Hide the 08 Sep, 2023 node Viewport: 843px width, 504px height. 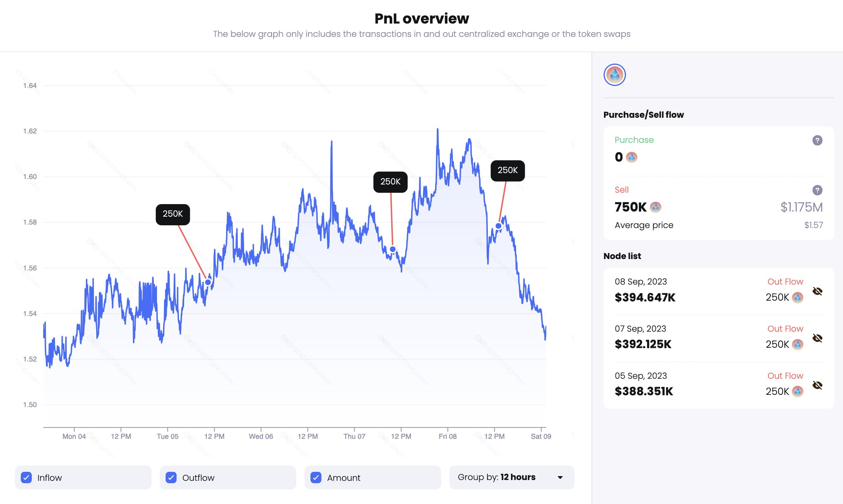point(817,291)
